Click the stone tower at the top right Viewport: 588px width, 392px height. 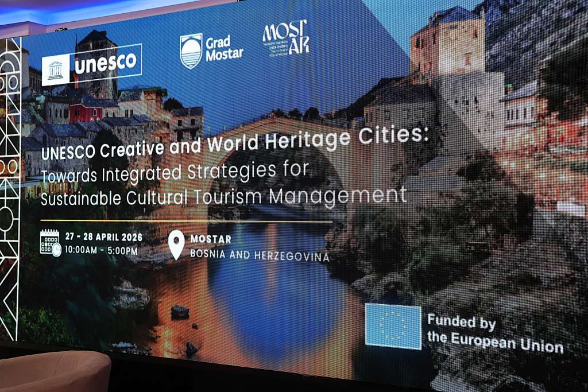tap(448, 43)
